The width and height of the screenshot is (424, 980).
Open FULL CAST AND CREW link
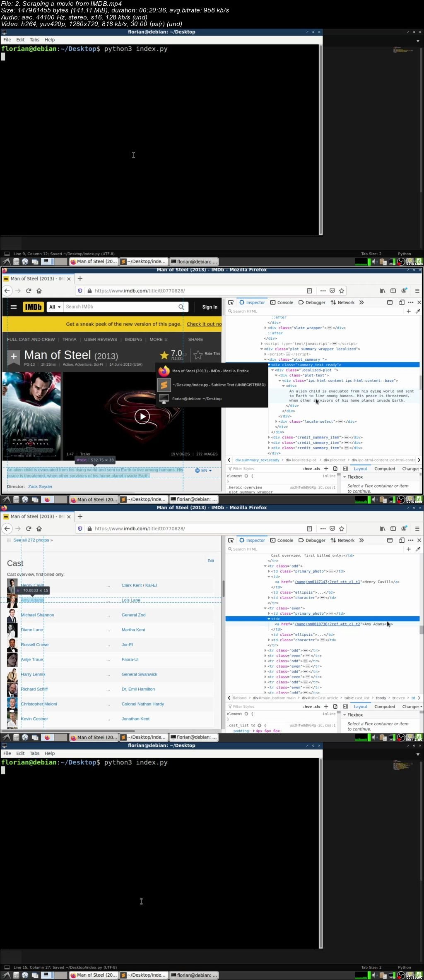pos(31,340)
